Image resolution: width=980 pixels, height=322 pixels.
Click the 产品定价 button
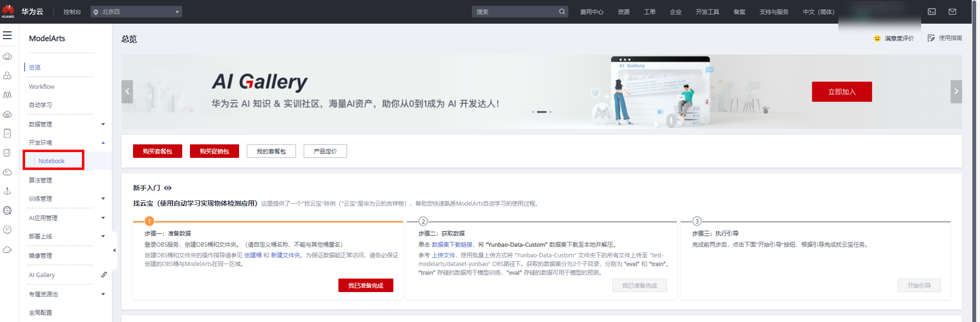pyautogui.click(x=325, y=151)
